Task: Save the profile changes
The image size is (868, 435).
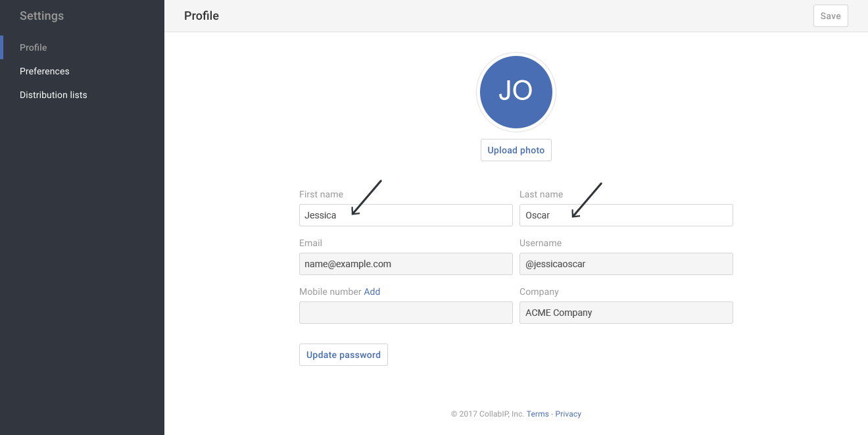Action: click(x=830, y=15)
